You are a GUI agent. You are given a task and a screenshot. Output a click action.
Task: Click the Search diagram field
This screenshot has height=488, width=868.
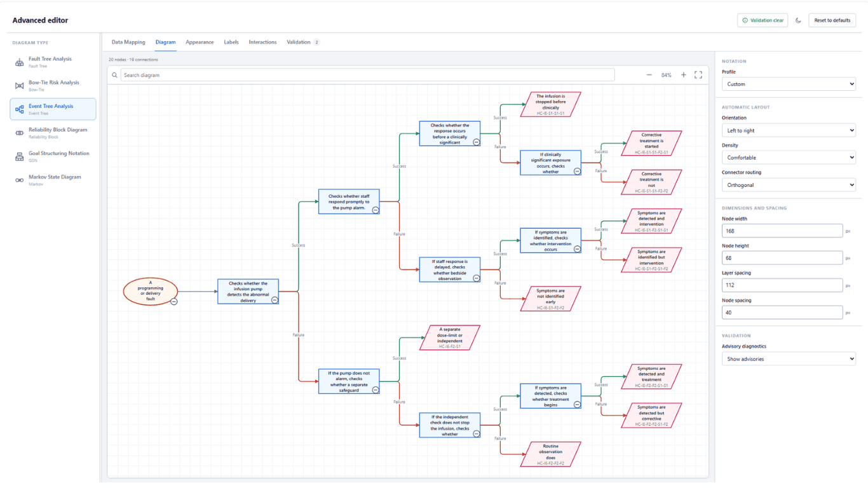coord(367,75)
